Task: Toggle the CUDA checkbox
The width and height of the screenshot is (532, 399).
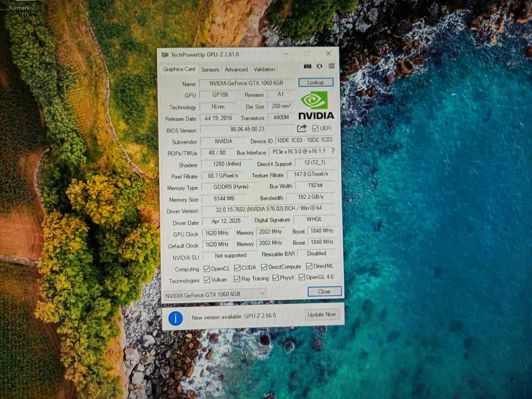Action: 237,268
